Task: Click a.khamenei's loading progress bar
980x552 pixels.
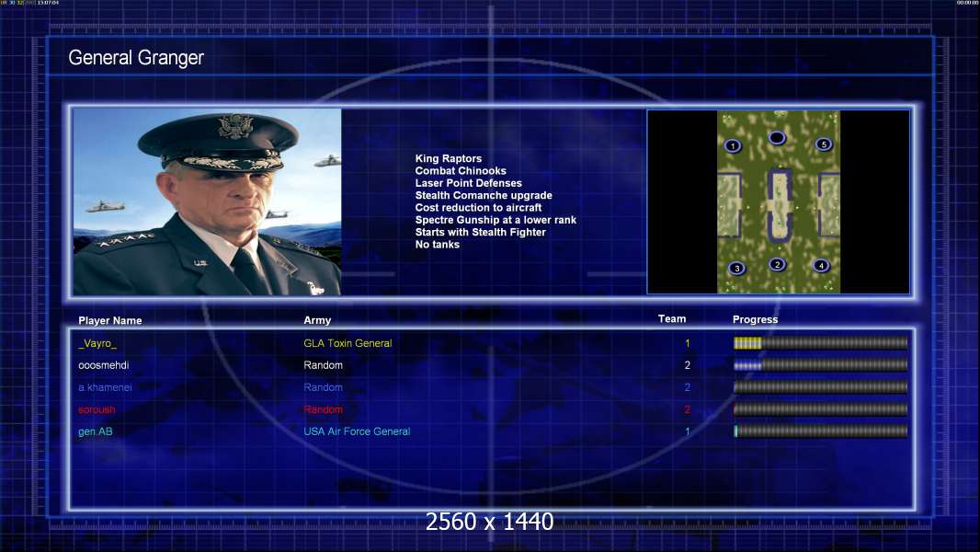Action: coord(821,387)
